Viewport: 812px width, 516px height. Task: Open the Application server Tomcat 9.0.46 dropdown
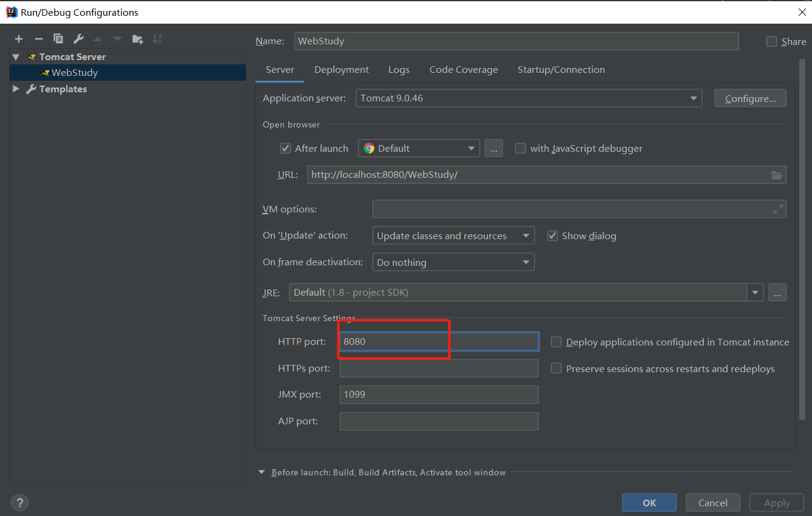point(529,98)
